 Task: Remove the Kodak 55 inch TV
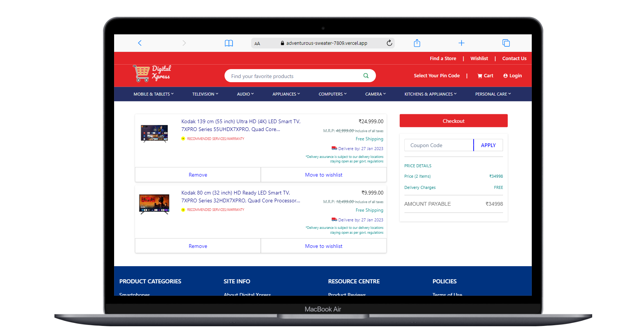198,175
